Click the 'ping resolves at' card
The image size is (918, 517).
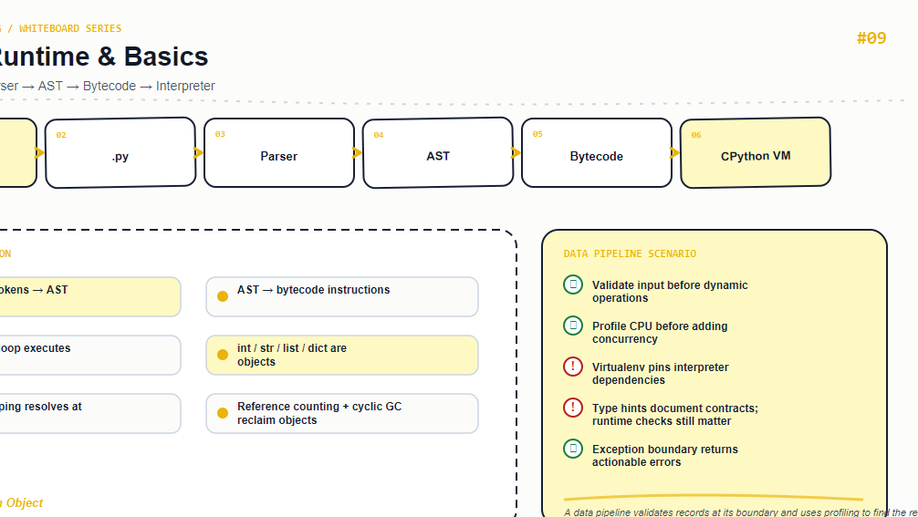pos(90,414)
